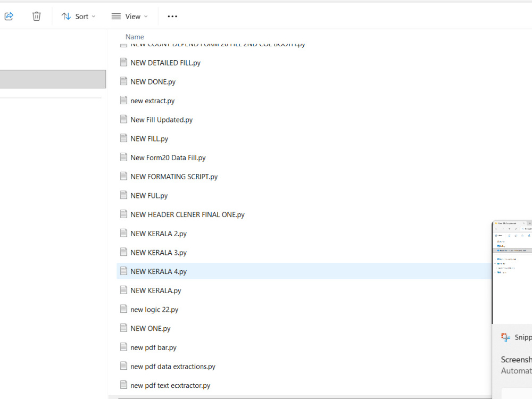Screen dimensions: 532x399
Task: Select file NEW DETAILED FILL.py
Action: click(165, 63)
